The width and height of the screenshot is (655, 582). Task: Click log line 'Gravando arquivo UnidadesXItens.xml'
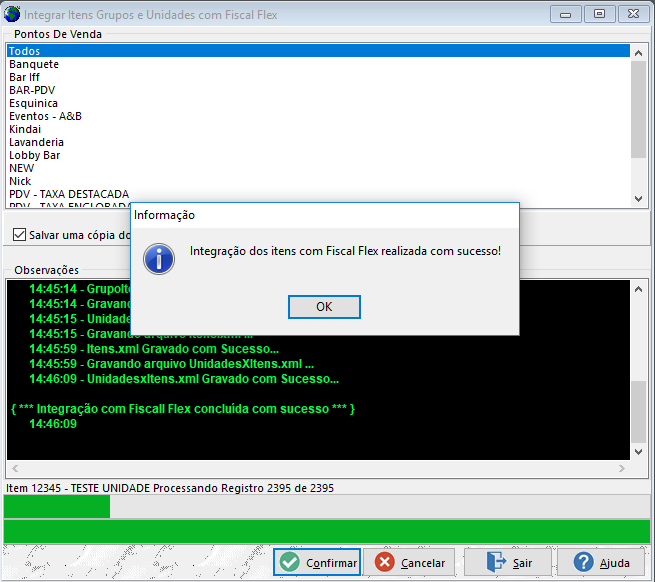point(171,363)
